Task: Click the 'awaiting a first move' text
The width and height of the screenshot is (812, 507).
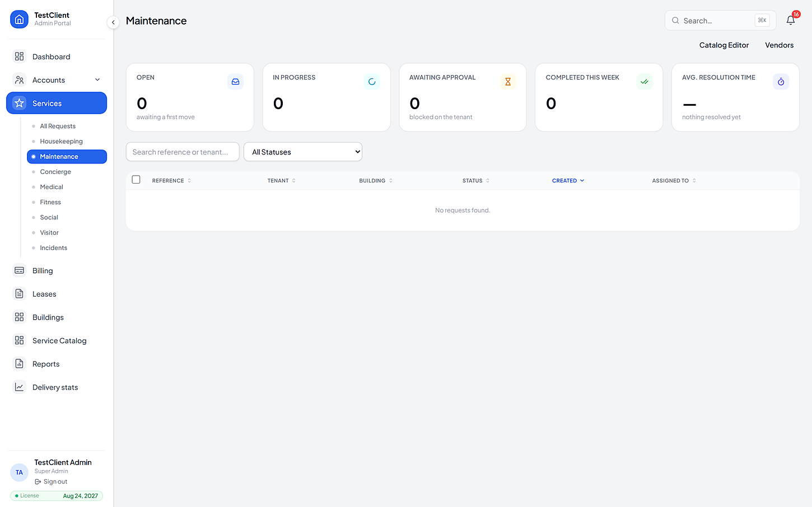Action: click(166, 117)
